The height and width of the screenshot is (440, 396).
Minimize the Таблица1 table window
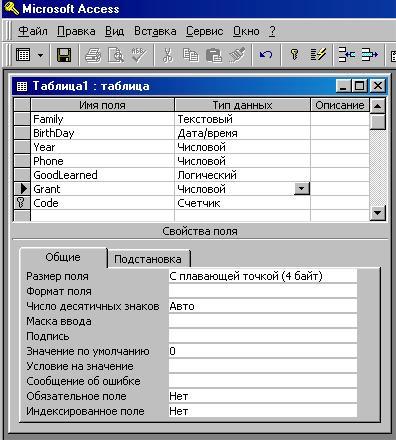(343, 86)
